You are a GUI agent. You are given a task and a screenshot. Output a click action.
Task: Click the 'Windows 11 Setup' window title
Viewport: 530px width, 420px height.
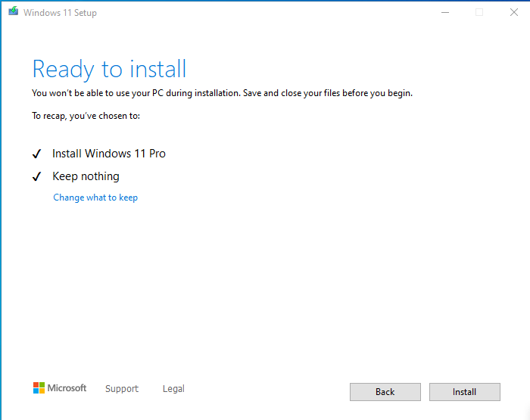coord(60,13)
